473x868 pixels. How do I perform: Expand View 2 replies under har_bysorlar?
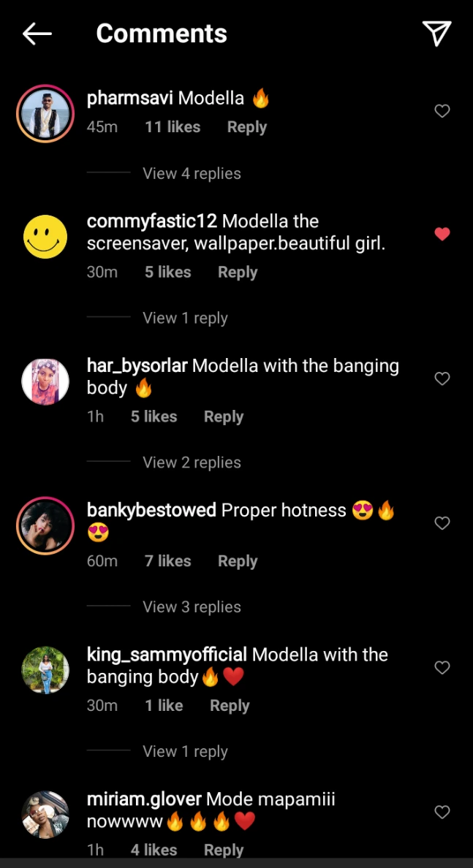tap(192, 462)
